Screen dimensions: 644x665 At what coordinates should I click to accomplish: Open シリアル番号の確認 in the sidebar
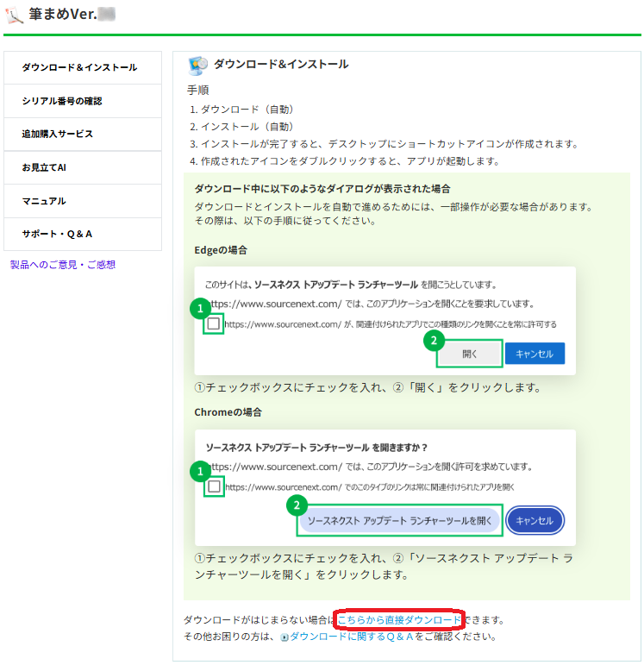[x=83, y=101]
